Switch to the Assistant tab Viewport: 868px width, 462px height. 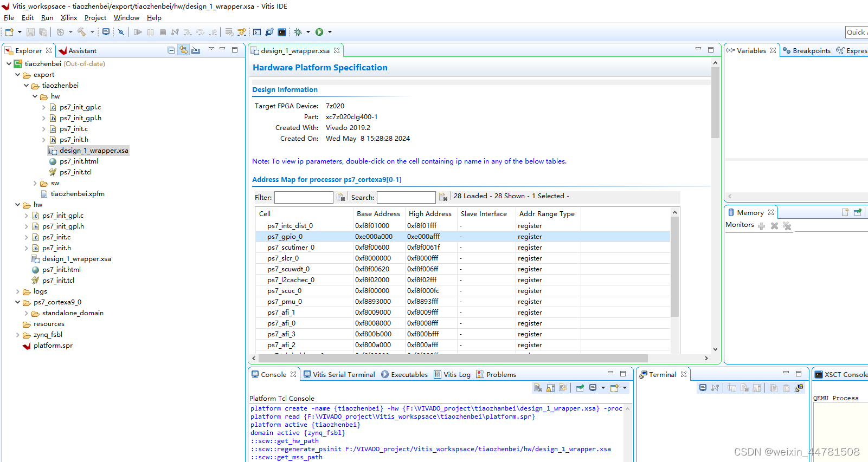(x=77, y=50)
